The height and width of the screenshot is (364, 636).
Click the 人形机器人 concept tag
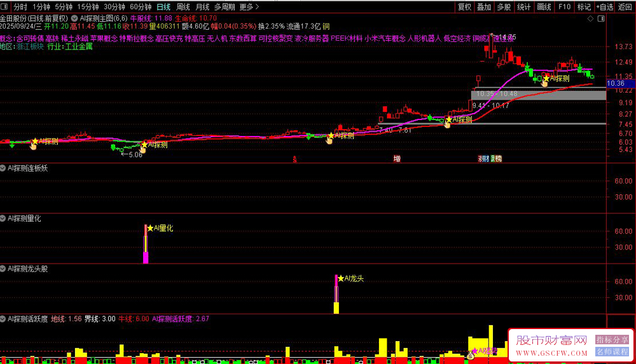(424, 39)
